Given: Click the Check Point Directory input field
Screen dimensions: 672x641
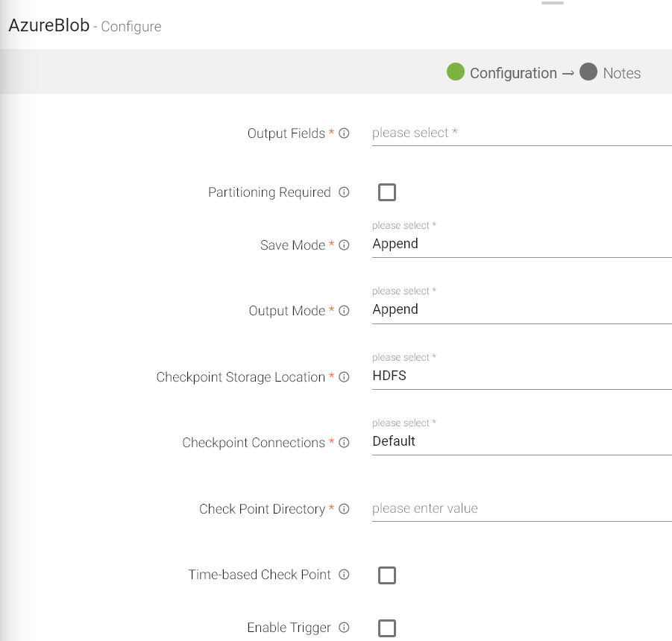Looking at the screenshot, I should (521, 508).
